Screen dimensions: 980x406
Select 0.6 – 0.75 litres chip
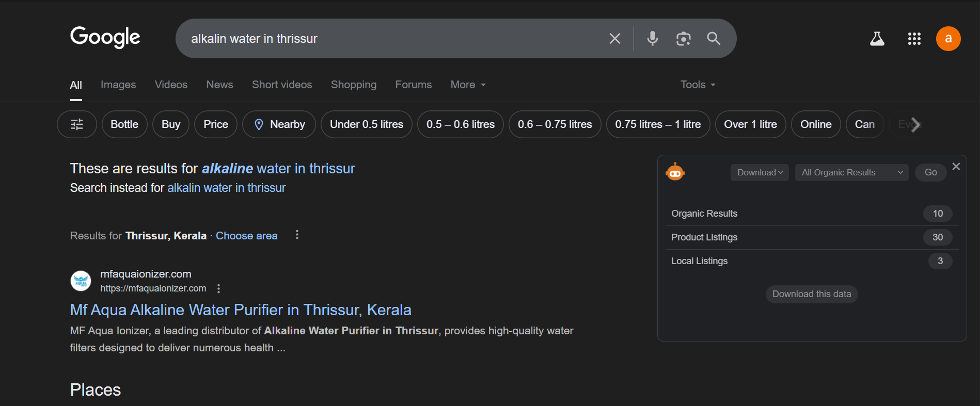coord(555,124)
